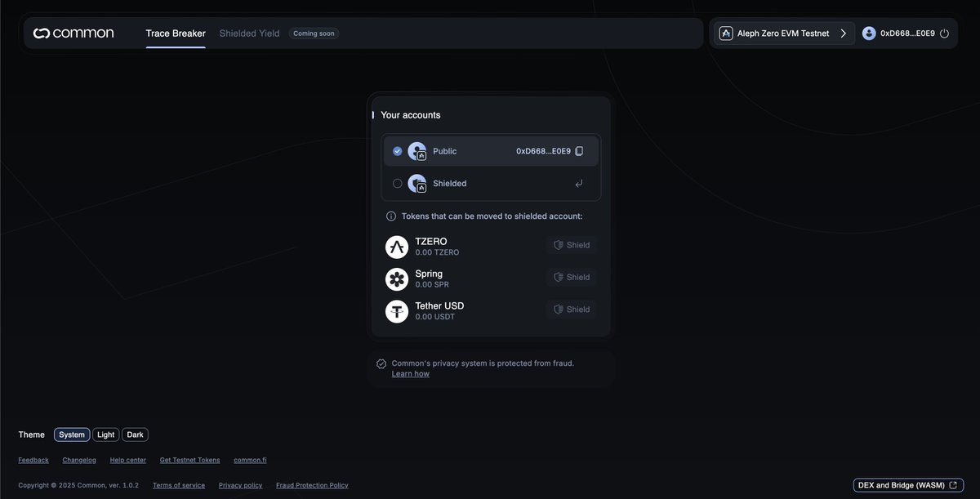The image size is (980, 499).
Task: Click the info icon about movable tokens
Action: click(x=391, y=216)
